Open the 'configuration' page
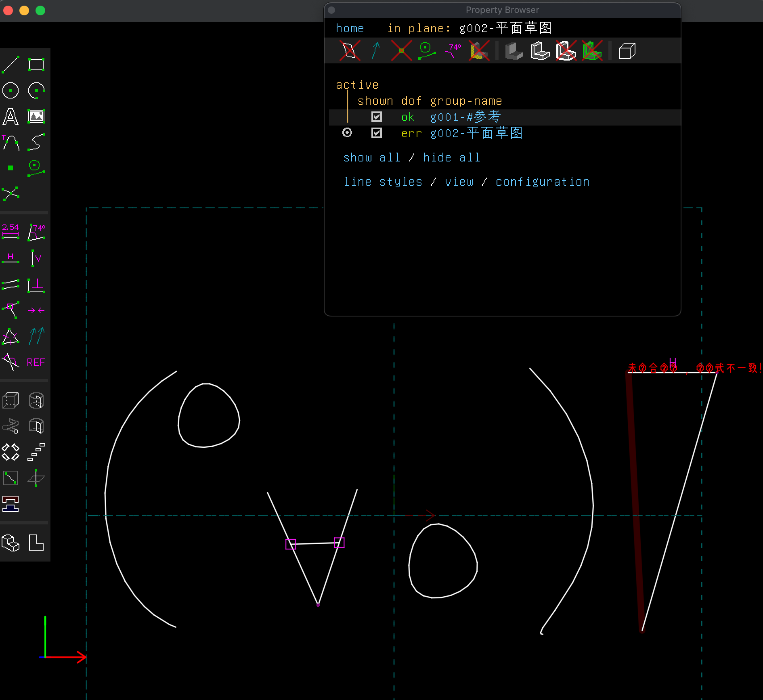This screenshot has width=763, height=700. pyautogui.click(x=542, y=182)
